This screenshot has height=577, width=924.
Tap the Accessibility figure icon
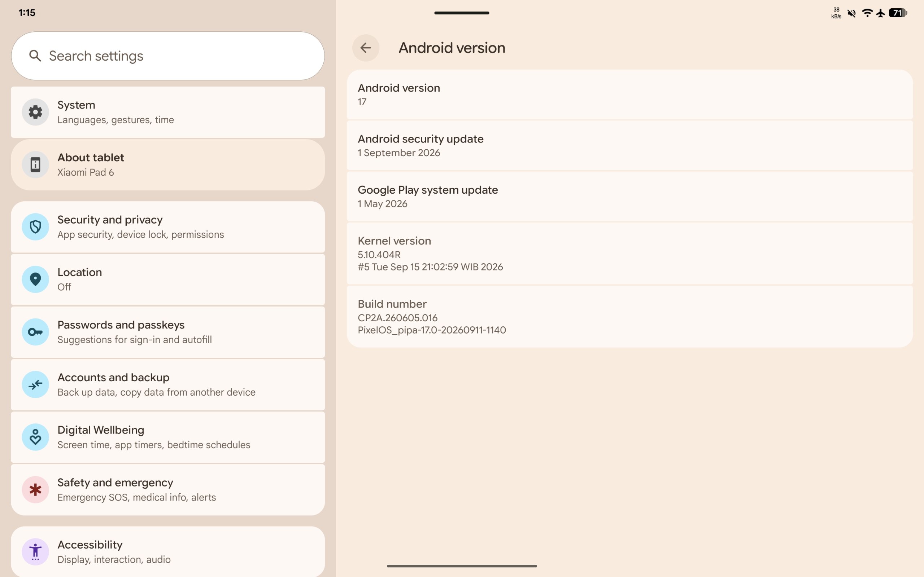35,552
